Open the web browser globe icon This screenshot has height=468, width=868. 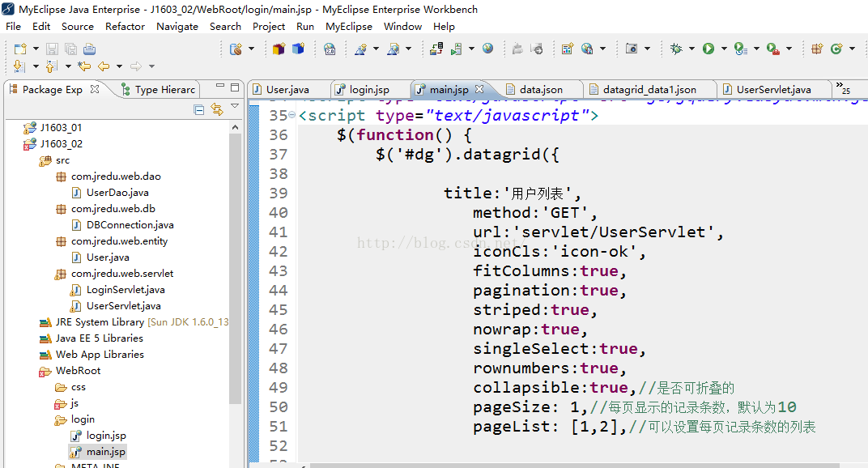487,49
